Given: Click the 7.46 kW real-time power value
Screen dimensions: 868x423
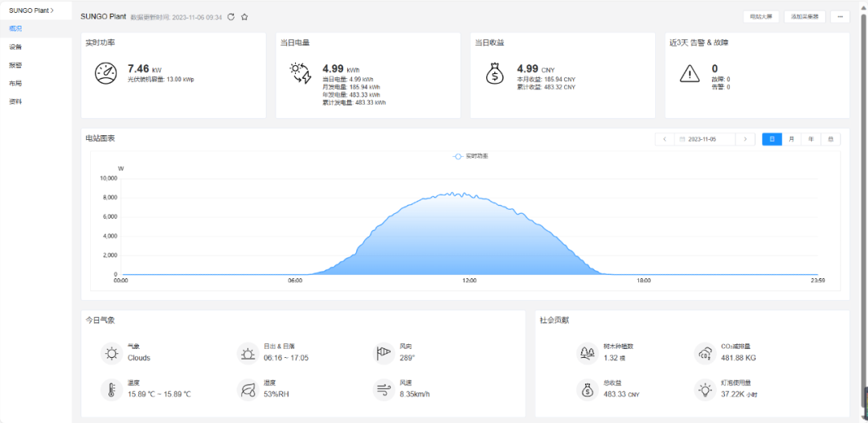Looking at the screenshot, I should [145, 69].
